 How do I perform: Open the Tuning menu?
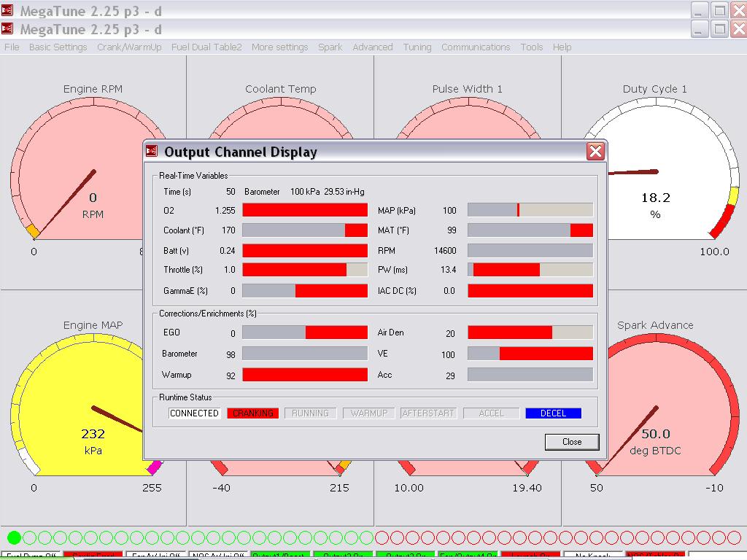click(417, 47)
